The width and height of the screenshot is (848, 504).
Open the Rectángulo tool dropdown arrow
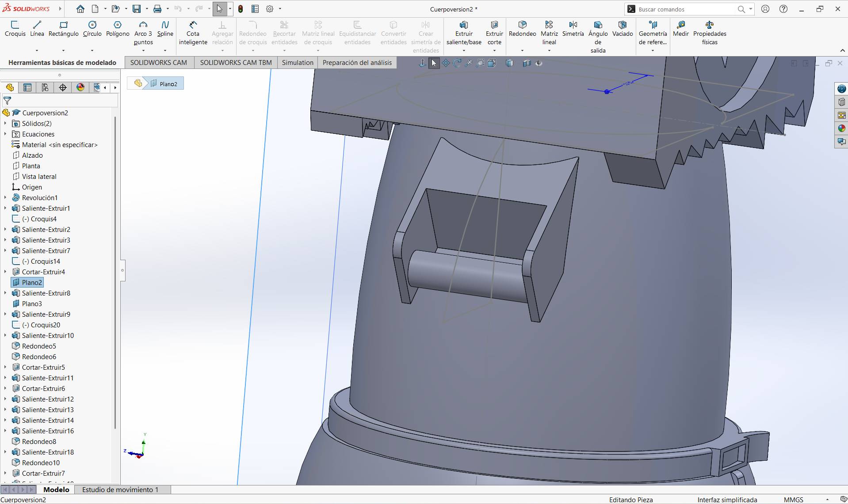click(x=64, y=50)
